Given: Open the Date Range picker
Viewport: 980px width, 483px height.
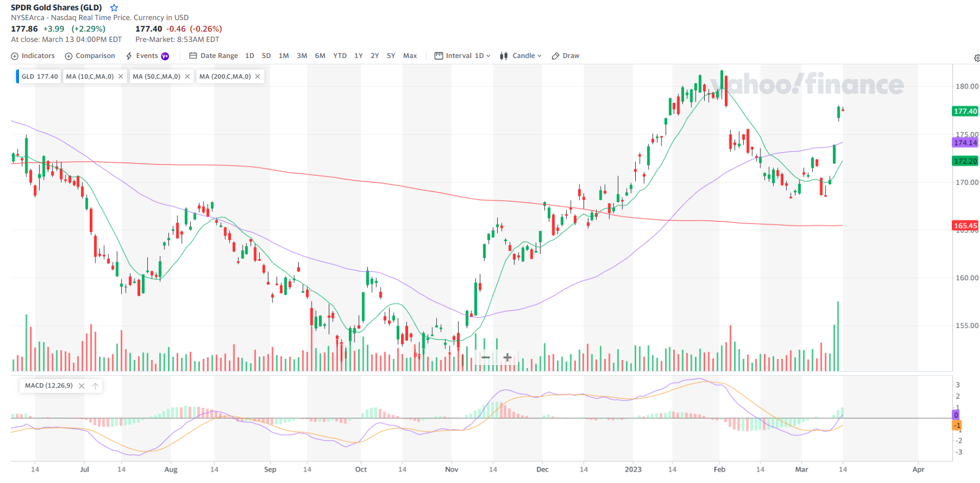Looking at the screenshot, I should [x=214, y=56].
